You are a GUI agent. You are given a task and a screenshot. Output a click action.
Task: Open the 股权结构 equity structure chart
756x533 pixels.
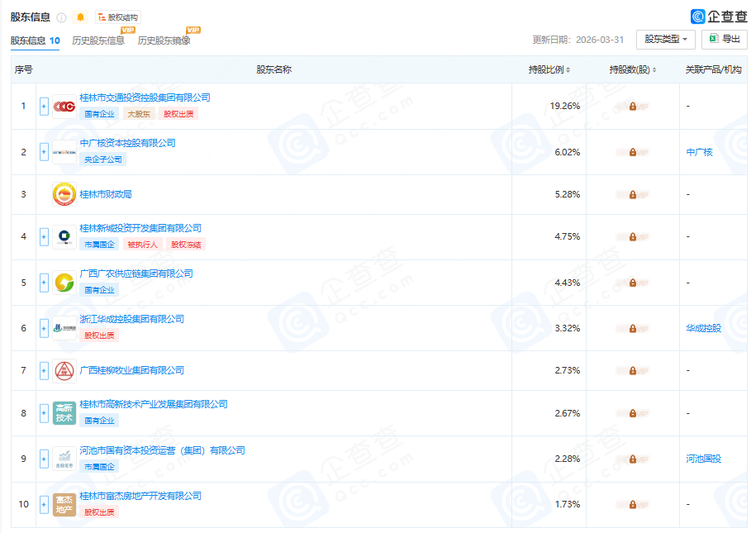click(x=118, y=17)
